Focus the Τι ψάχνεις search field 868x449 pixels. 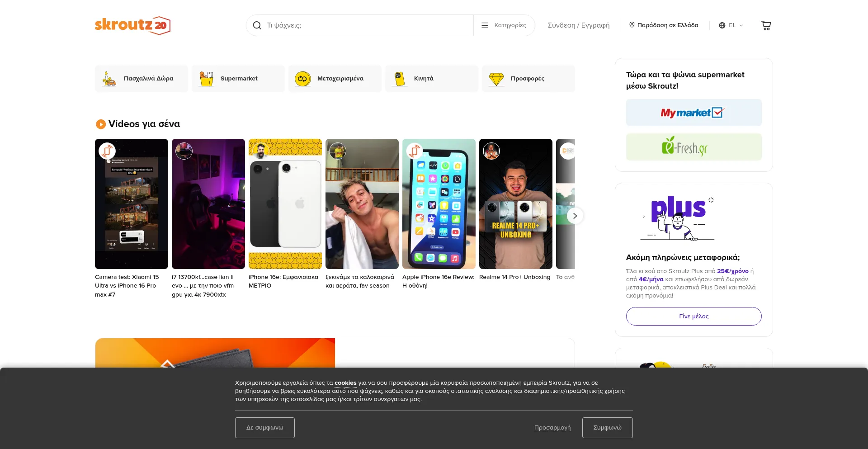pyautogui.click(x=366, y=25)
